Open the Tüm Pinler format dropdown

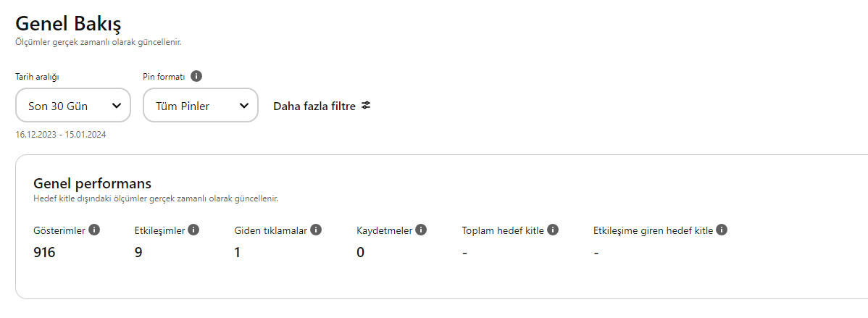tap(201, 105)
